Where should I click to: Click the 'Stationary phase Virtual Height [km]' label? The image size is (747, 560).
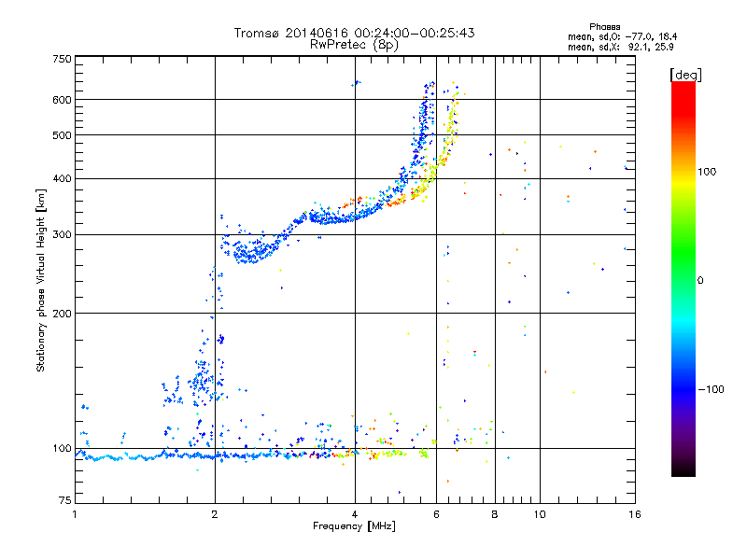click(x=41, y=280)
